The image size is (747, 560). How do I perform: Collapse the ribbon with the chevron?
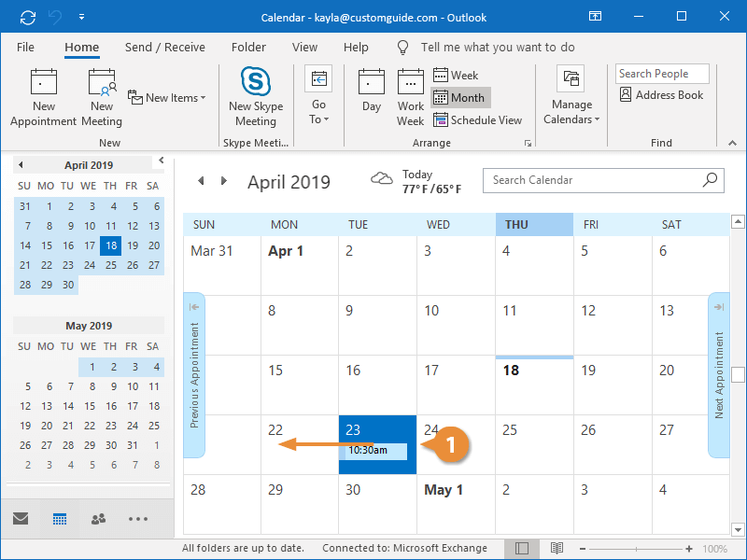click(x=732, y=143)
